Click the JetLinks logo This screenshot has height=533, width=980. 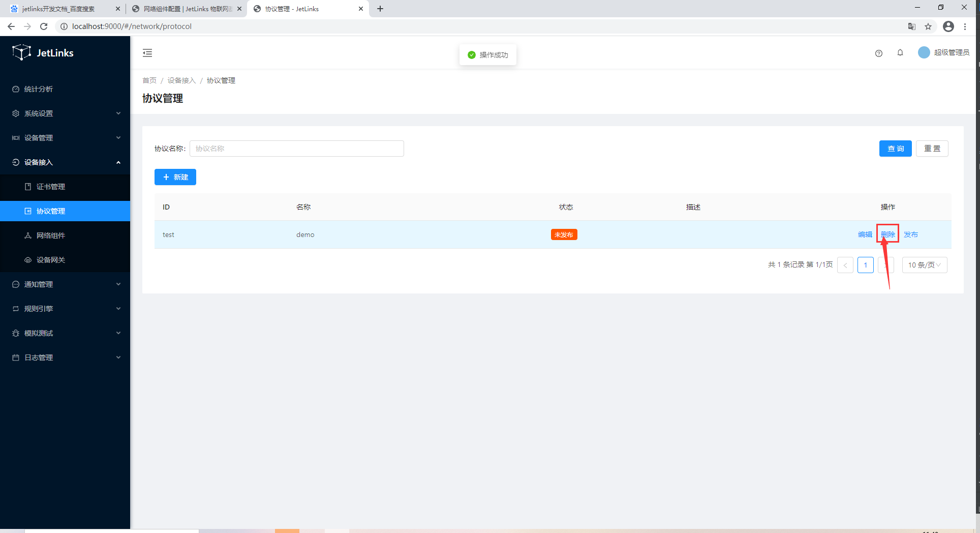[x=43, y=52]
